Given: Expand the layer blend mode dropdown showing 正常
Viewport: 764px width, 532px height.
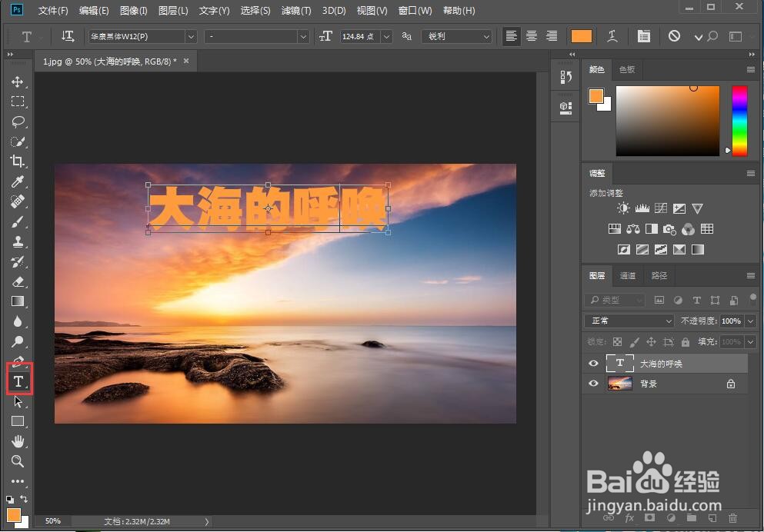Looking at the screenshot, I should click(629, 321).
